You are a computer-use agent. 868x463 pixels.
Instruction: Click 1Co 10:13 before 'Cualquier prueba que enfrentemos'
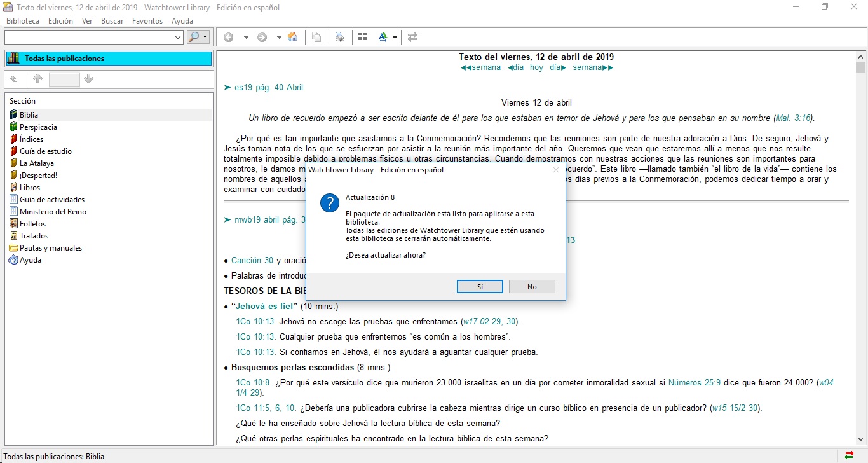point(255,337)
